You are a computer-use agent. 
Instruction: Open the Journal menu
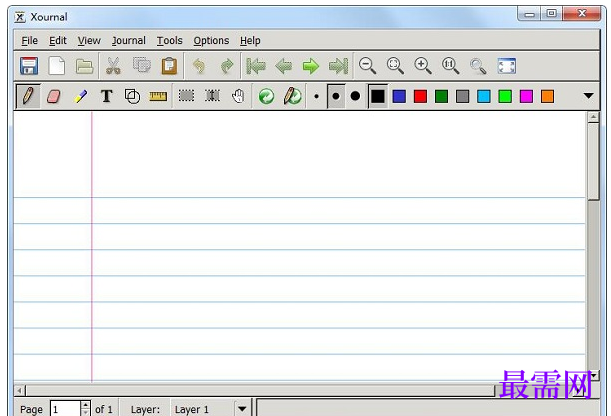tap(129, 41)
